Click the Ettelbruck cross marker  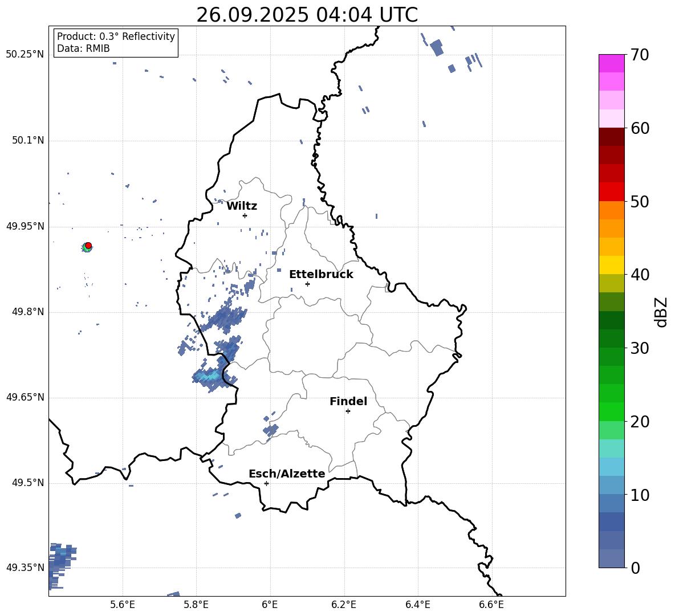click(307, 284)
